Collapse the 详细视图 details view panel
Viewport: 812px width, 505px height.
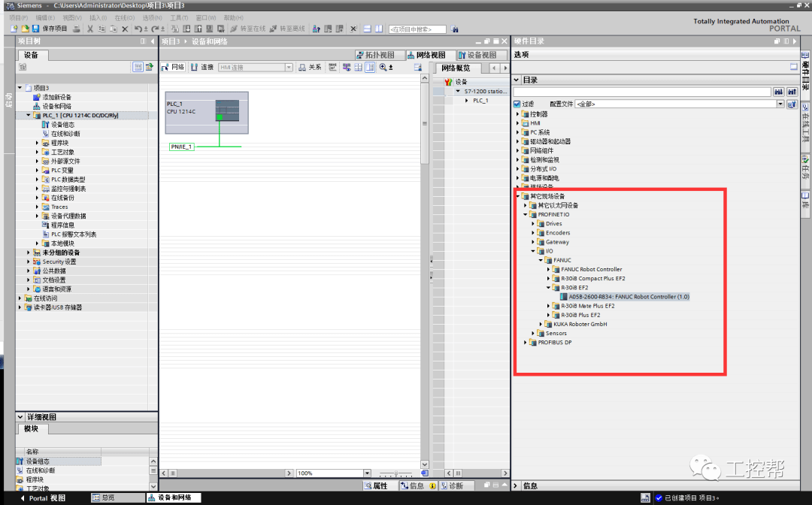click(x=20, y=417)
